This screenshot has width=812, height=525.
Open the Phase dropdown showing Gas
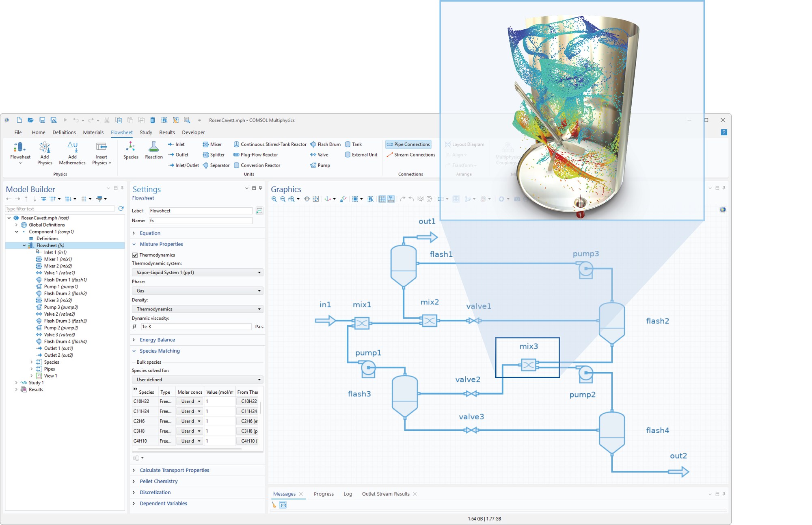[197, 291]
